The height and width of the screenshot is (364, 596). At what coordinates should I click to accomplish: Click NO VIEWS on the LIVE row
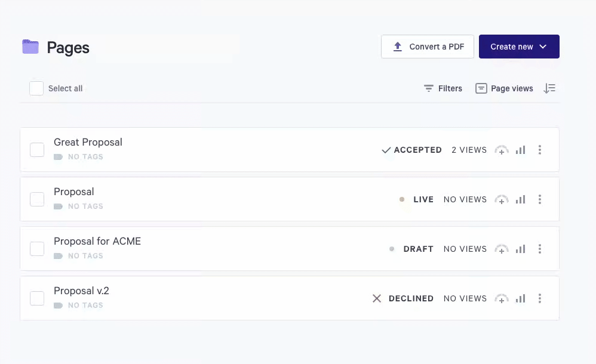point(465,199)
